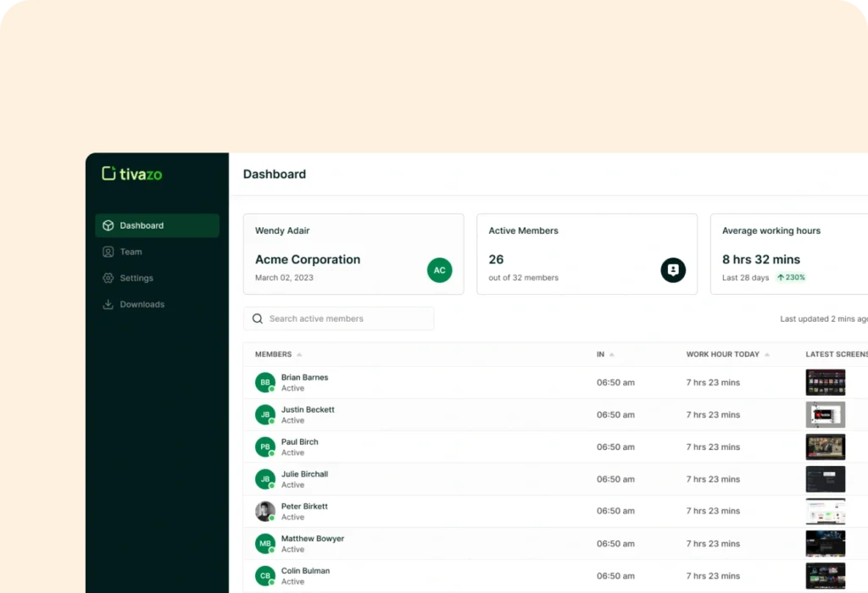
Task: Open Brian Barnes' latest screenshot thumbnail
Action: click(825, 383)
